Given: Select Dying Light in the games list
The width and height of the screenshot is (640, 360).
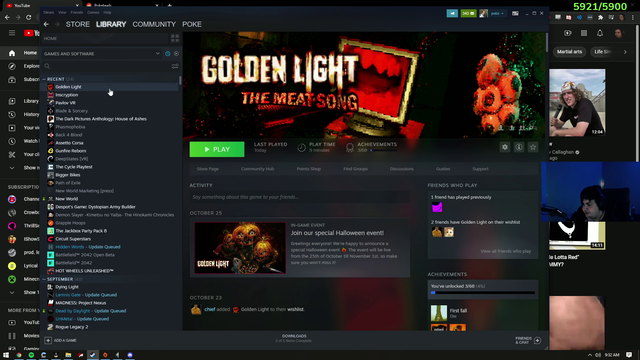Looking at the screenshot, I should tap(67, 287).
